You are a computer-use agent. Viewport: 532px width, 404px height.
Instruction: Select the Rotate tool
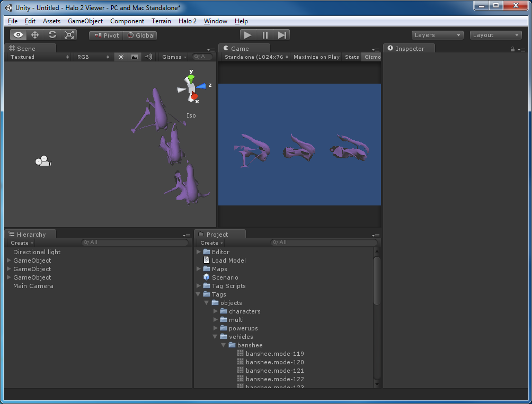coord(52,35)
